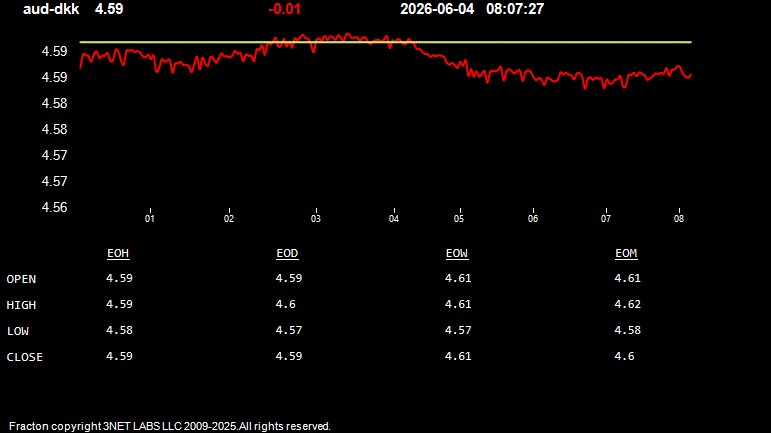Viewport: 771px width, 433px height.
Task: Click the HIGH row label
Action: coord(21,305)
